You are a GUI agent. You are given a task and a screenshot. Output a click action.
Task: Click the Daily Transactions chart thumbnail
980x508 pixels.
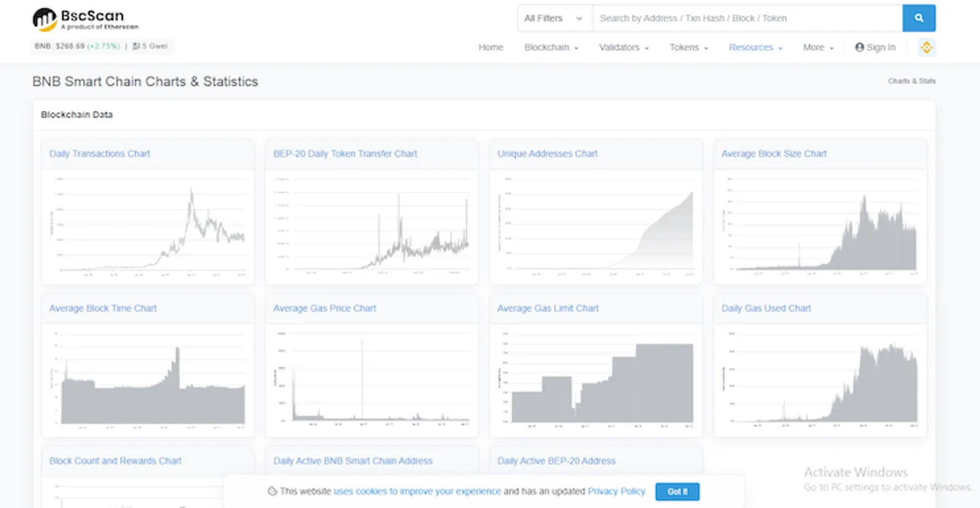tap(148, 226)
